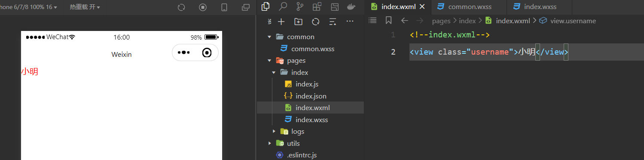This screenshot has width=644, height=160.
Task: Click the index breadcrumb segment
Action: tap(467, 21)
